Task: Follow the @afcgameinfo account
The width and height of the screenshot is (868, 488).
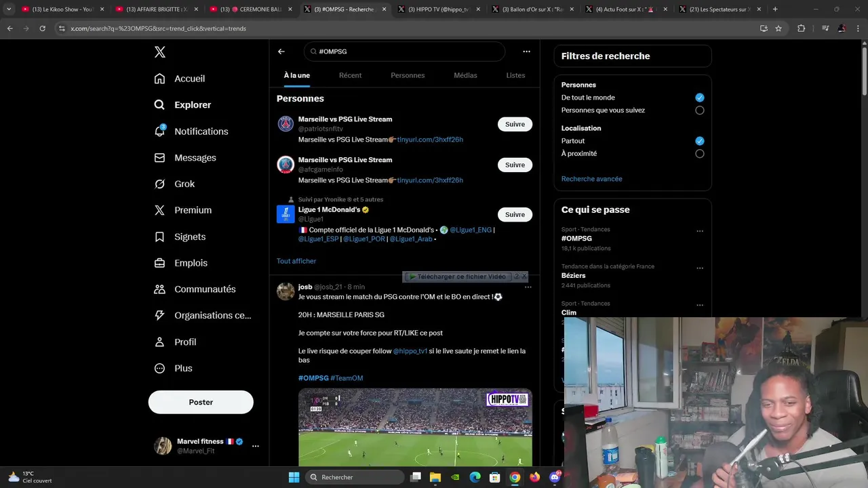Action: point(515,165)
